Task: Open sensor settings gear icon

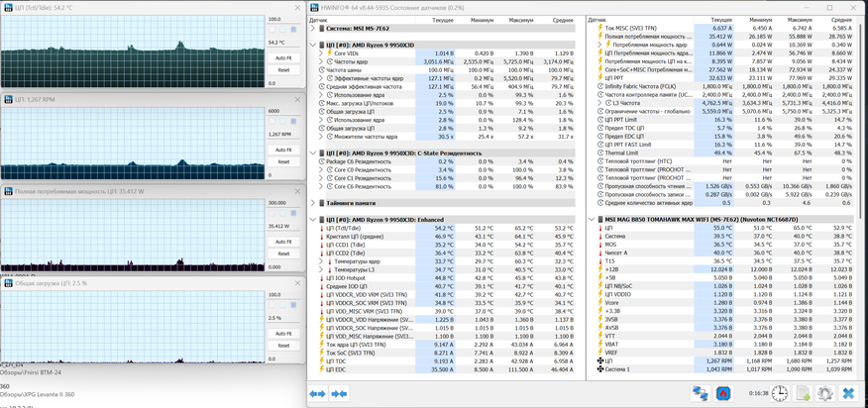Action: click(x=824, y=393)
